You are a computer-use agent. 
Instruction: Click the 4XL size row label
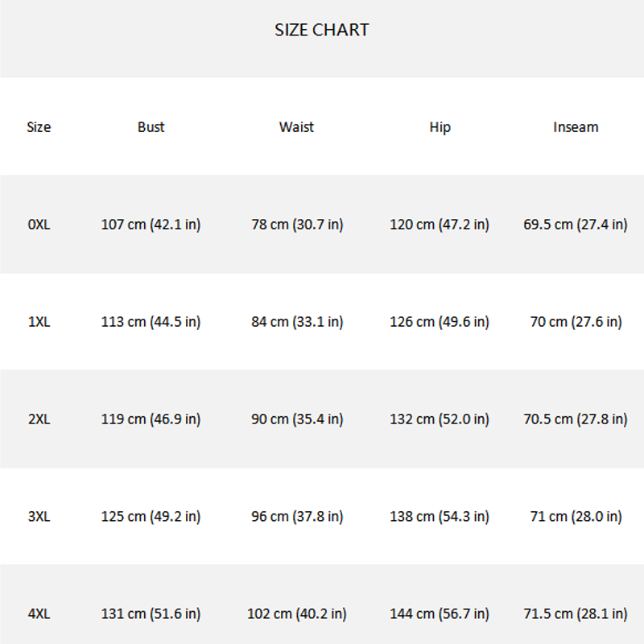tap(39, 613)
